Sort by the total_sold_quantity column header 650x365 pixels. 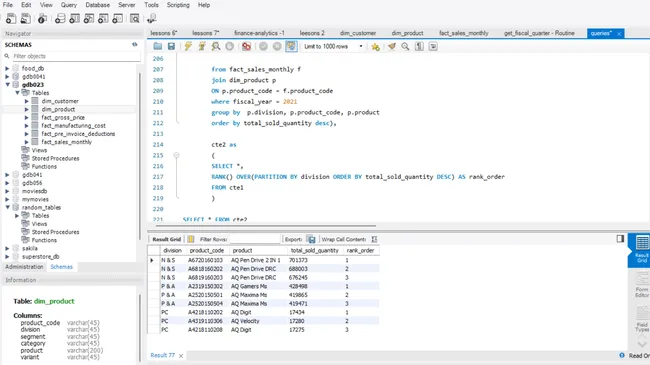coord(315,251)
